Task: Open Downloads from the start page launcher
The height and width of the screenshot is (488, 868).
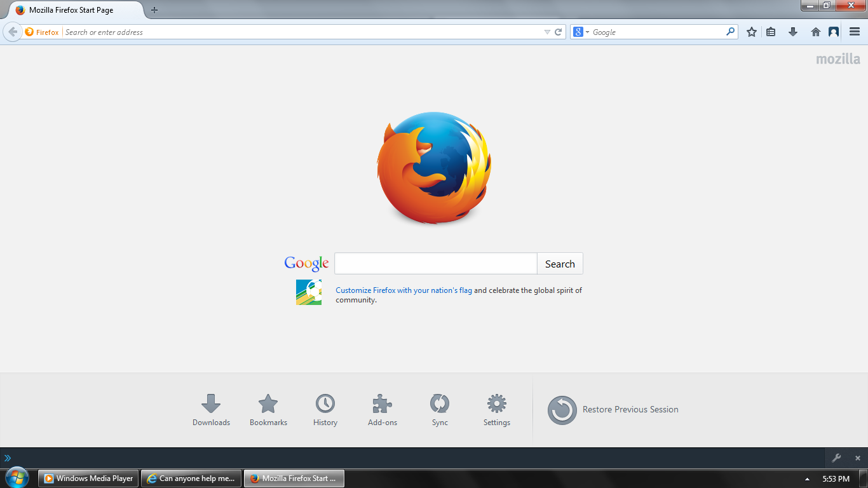Action: pos(211,410)
